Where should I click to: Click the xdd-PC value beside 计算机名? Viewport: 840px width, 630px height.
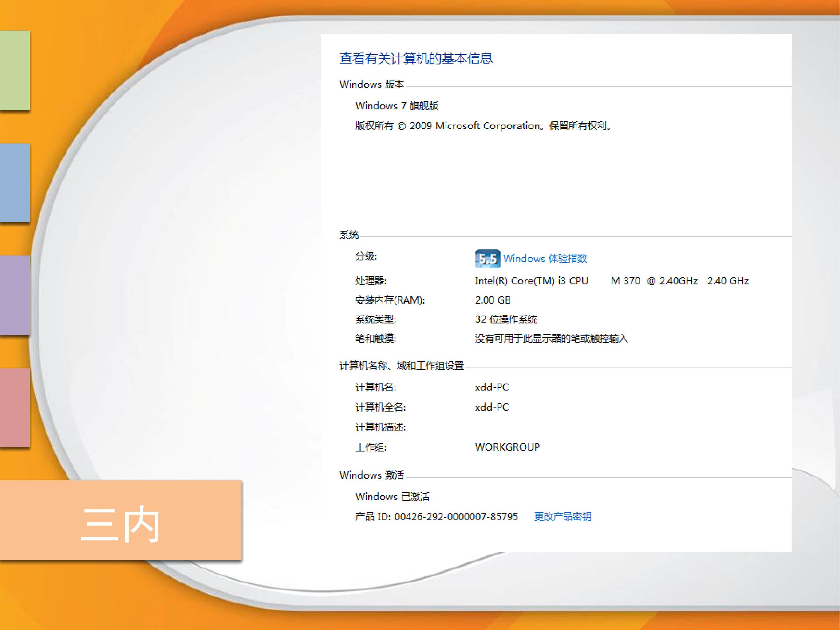pos(491,387)
